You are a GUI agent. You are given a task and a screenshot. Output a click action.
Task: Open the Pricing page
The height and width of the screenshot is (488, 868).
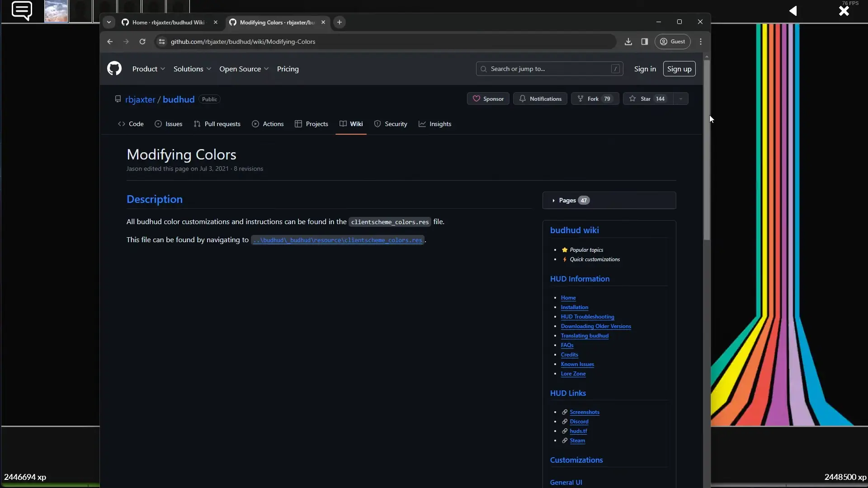[x=288, y=69]
